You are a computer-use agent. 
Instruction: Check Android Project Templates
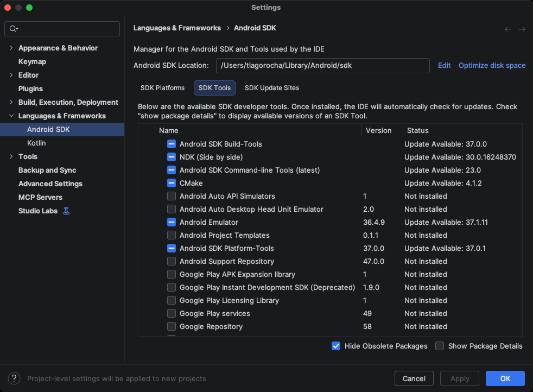pyautogui.click(x=172, y=235)
